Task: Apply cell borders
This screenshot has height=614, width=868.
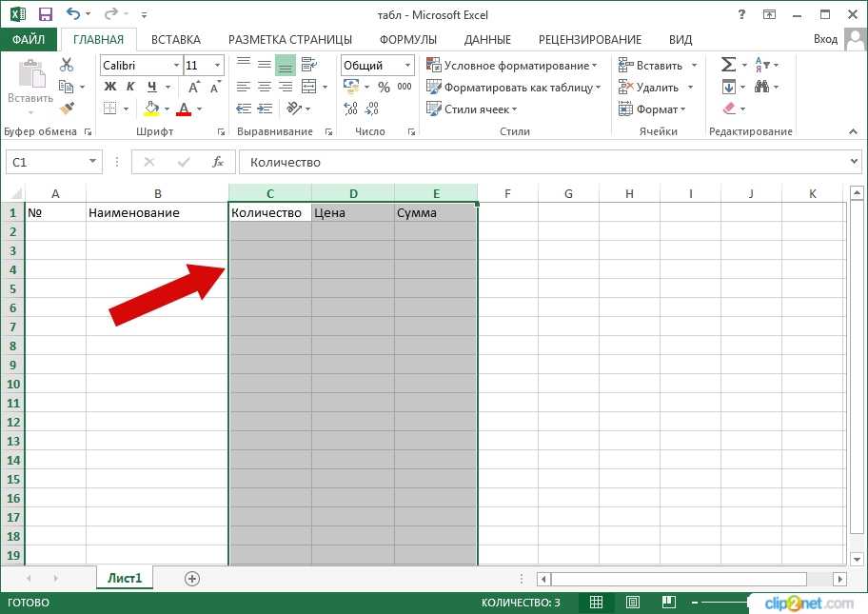Action: point(110,109)
